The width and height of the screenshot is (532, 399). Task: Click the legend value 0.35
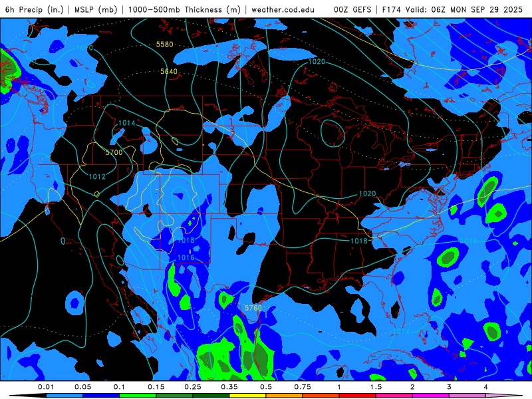tap(229, 387)
